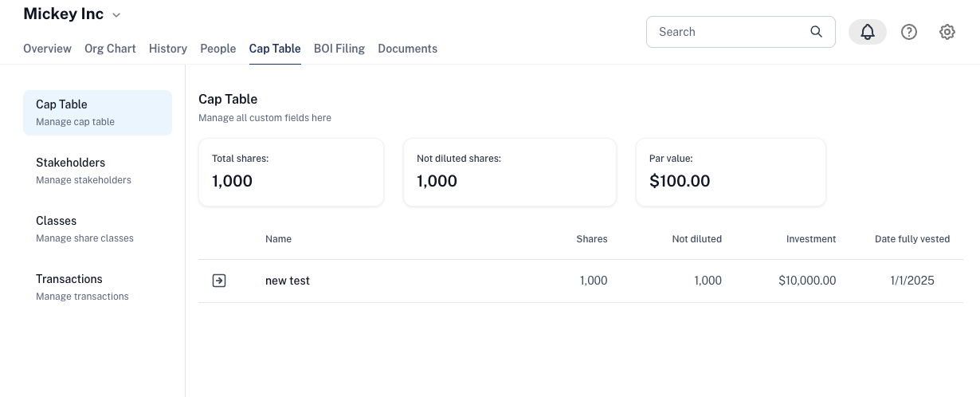Click the Total shares card
The image size is (980, 397).
click(x=291, y=172)
